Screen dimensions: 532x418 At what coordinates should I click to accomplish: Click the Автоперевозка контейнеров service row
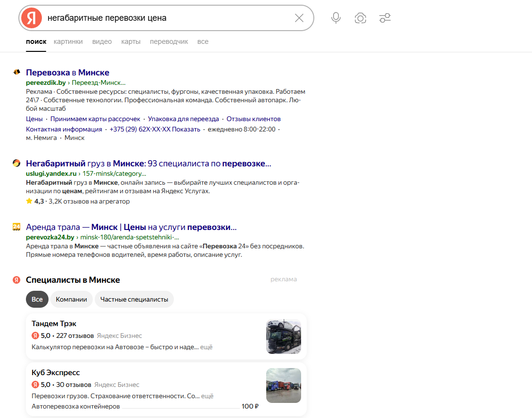[145, 406]
